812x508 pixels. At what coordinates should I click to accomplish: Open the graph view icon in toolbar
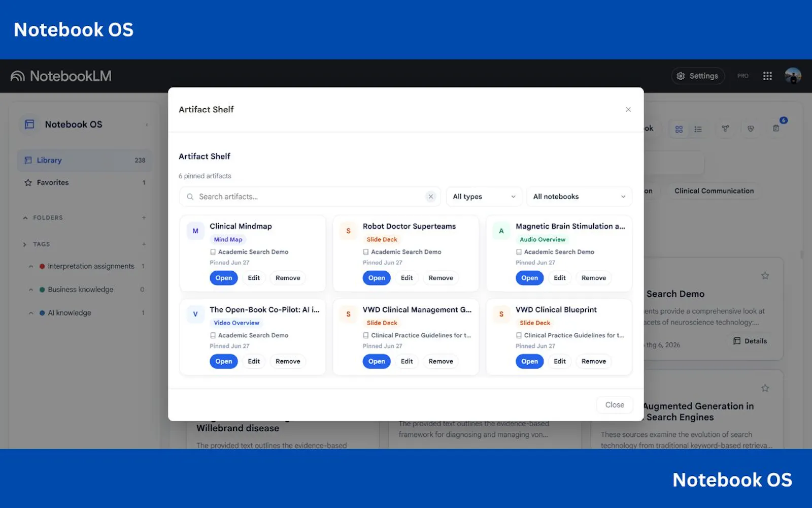[x=725, y=129]
